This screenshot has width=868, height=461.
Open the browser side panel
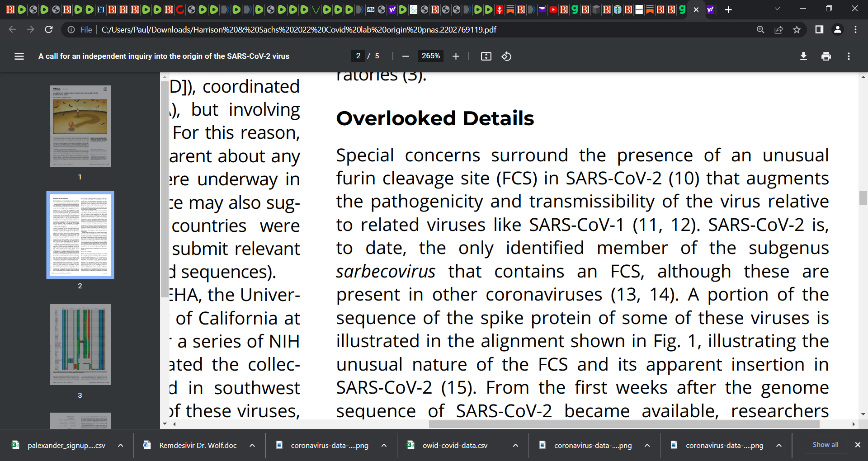tap(819, 29)
